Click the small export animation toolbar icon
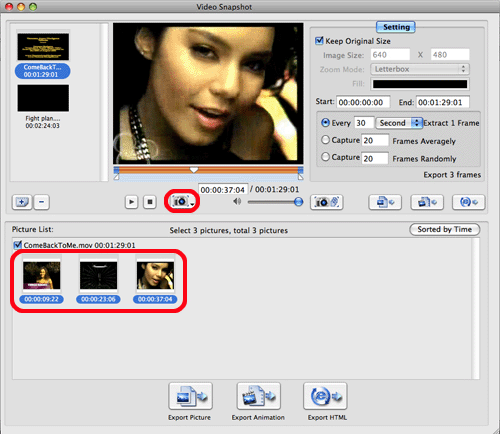500x434 pixels. coord(427,202)
